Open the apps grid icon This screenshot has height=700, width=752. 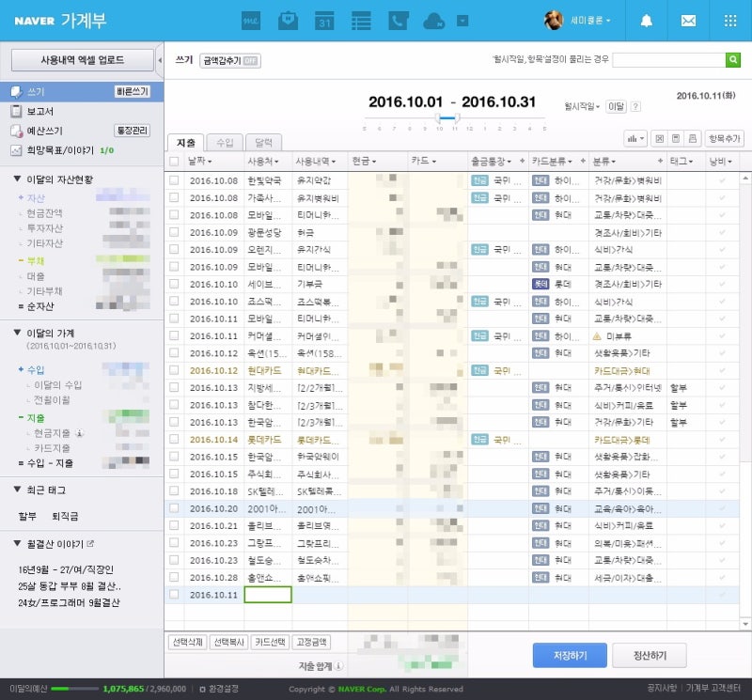730,21
